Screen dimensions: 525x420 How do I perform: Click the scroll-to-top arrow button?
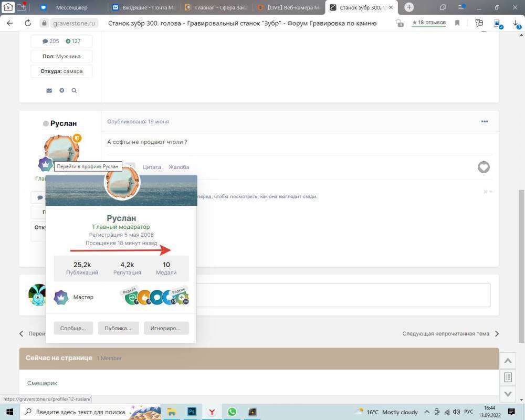(x=508, y=361)
